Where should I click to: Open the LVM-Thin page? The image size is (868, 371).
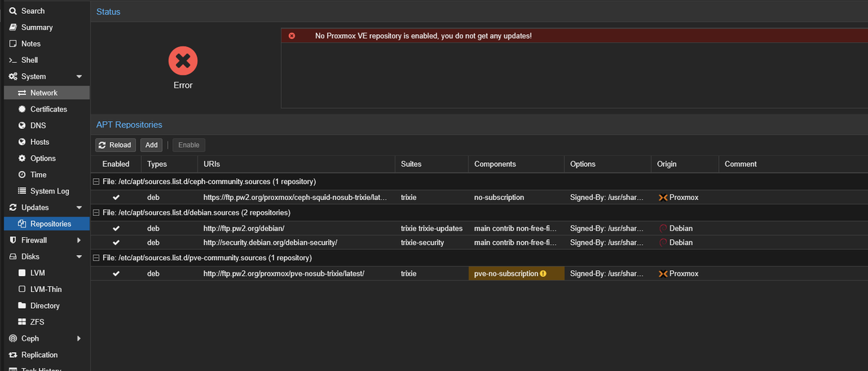pyautogui.click(x=45, y=289)
